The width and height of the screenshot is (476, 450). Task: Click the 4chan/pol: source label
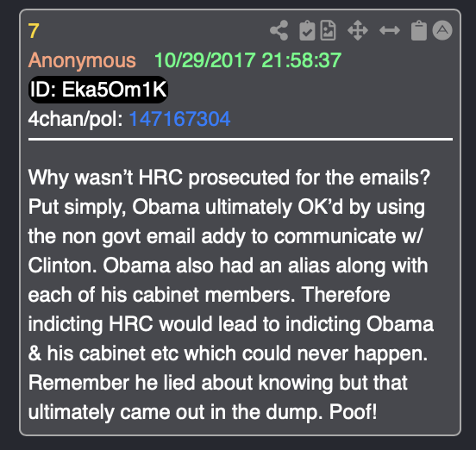click(75, 119)
